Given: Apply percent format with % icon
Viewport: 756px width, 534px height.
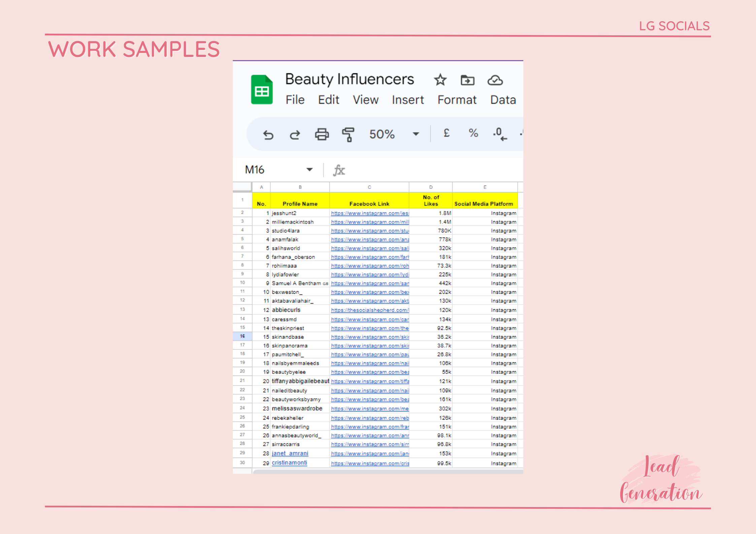Looking at the screenshot, I should coord(473,133).
